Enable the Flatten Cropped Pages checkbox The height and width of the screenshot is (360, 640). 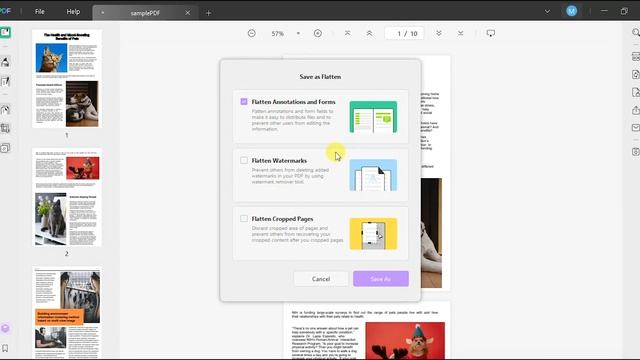244,219
